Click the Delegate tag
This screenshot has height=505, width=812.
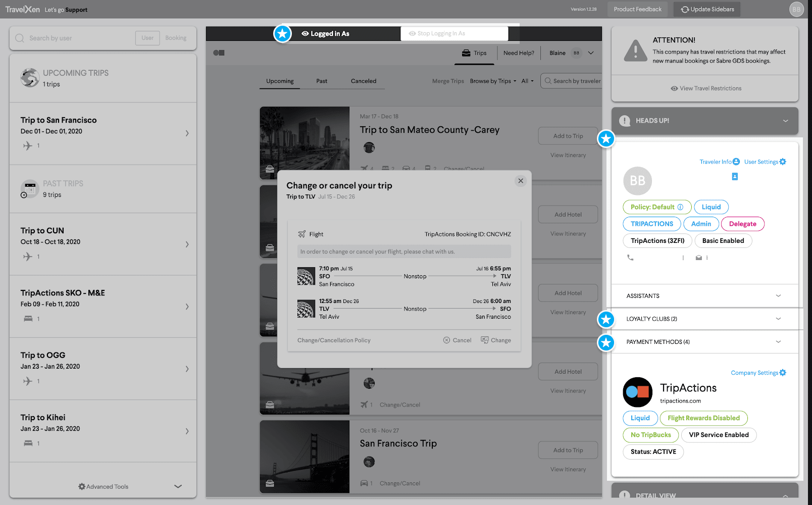tap(743, 224)
